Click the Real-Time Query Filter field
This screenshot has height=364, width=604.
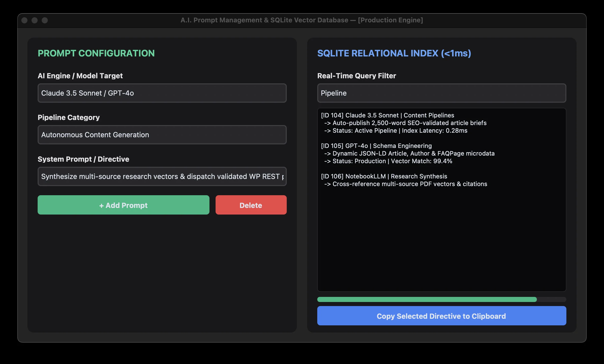click(x=442, y=93)
